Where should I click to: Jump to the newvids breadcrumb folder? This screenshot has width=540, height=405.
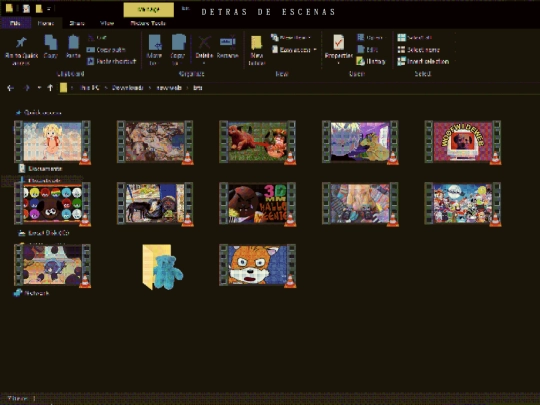(169, 88)
